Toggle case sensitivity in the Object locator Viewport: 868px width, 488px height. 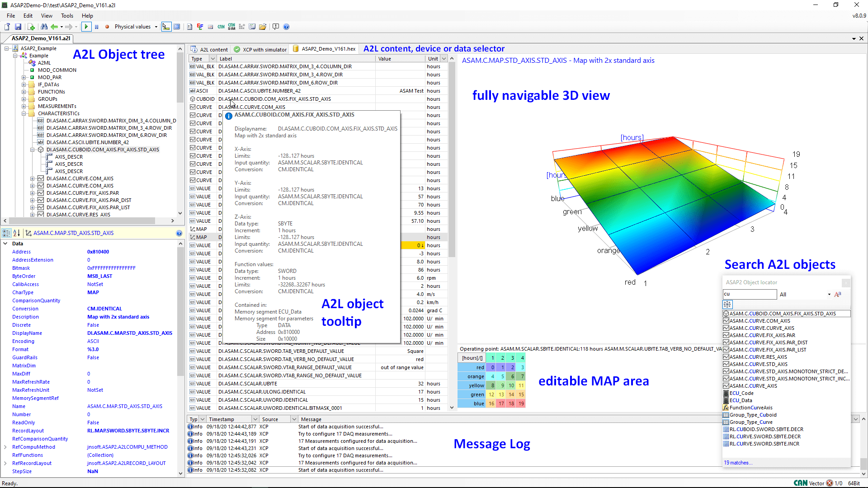(x=837, y=294)
